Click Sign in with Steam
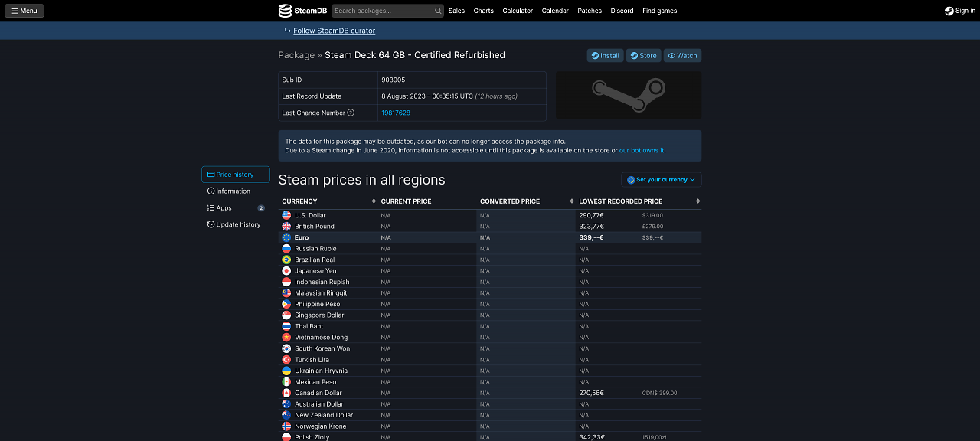This screenshot has height=441, width=980. tap(960, 11)
